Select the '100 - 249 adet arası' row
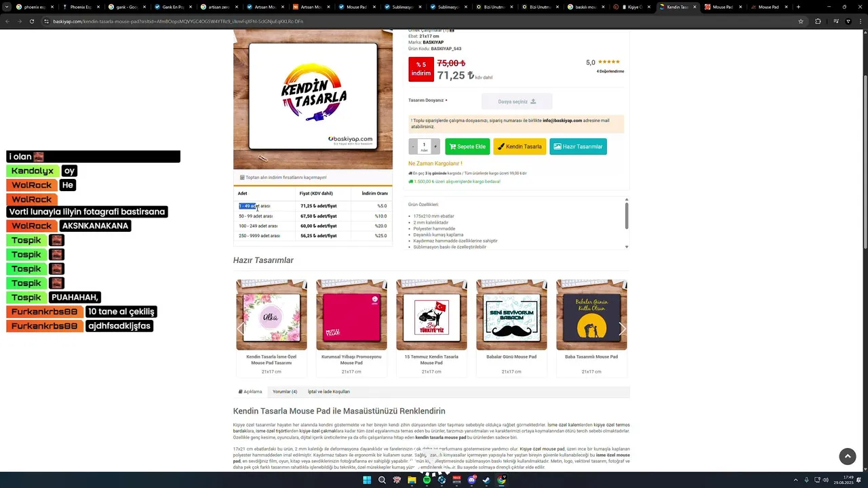 tap(313, 226)
